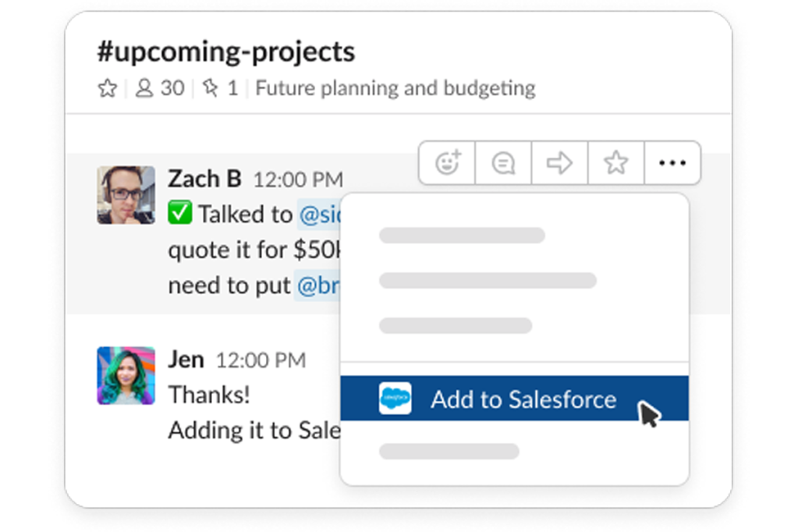Viewport: 798px width, 532px height.
Task: Show the 1 pinned item
Action: tap(220, 88)
